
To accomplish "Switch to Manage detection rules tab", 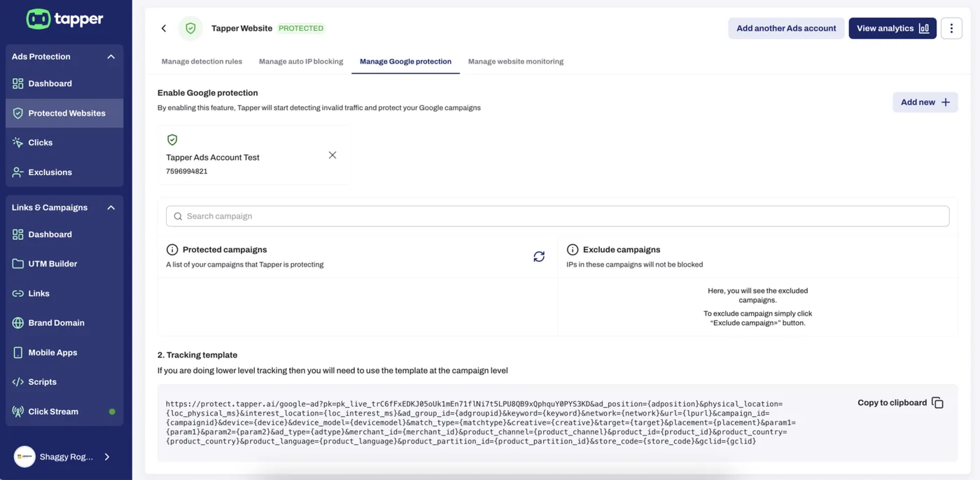I will [202, 62].
